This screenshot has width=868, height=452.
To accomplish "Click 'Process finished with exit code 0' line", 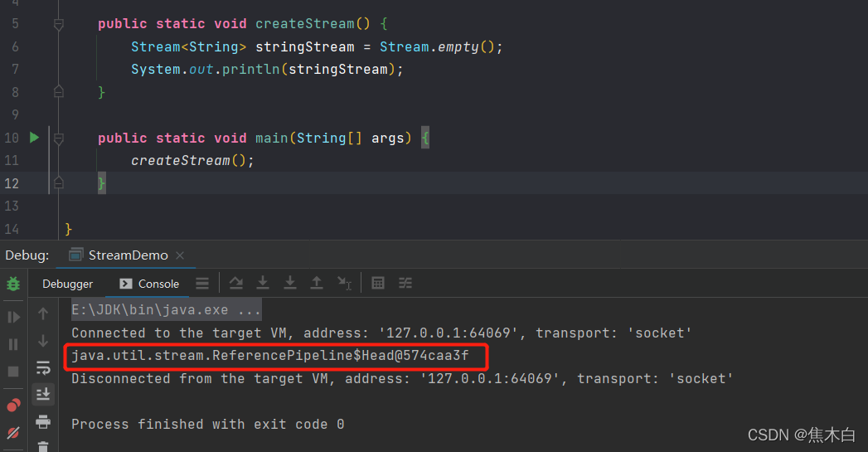I will 207,425.
